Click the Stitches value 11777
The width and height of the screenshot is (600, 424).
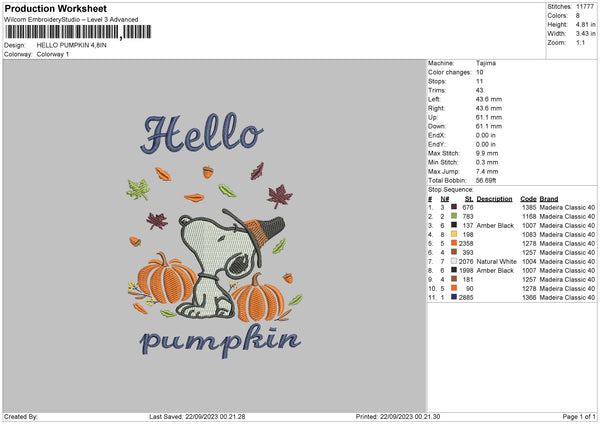(x=585, y=7)
